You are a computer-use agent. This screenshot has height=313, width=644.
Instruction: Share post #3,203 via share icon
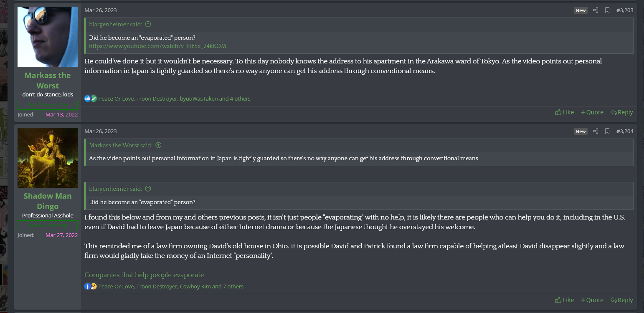tap(596, 10)
